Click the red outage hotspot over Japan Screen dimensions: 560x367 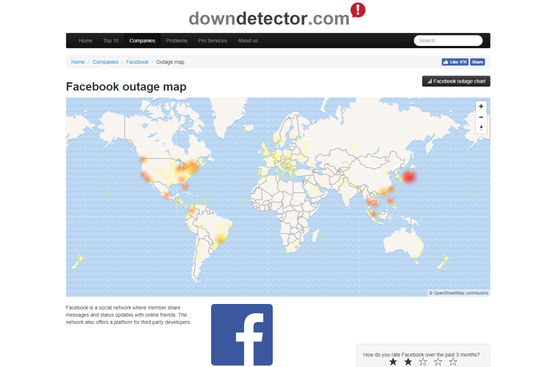tap(409, 176)
